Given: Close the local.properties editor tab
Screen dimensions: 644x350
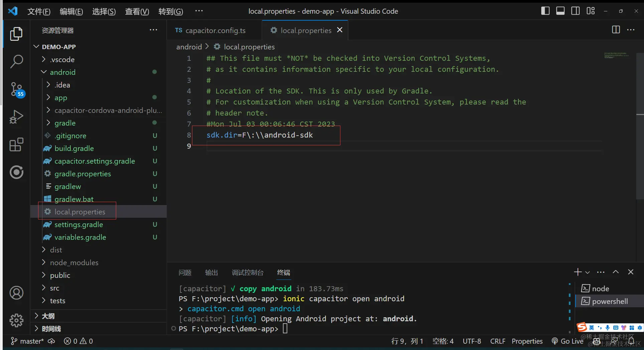Looking at the screenshot, I should [340, 30].
